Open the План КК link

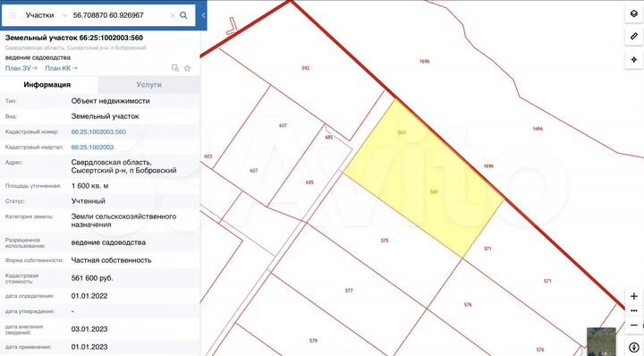click(61, 68)
